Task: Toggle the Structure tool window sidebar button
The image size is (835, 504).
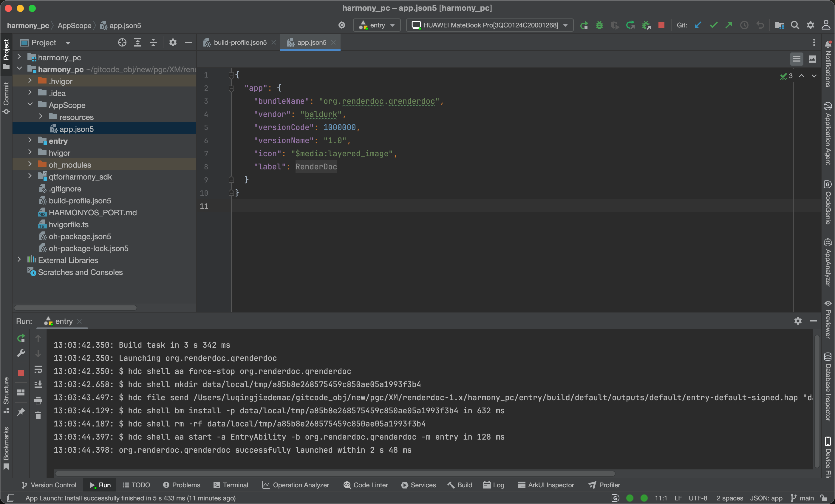Action: tap(6, 395)
